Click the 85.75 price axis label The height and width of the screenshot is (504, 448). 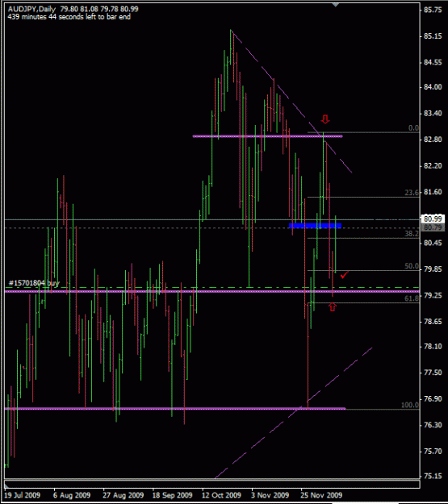(x=433, y=10)
